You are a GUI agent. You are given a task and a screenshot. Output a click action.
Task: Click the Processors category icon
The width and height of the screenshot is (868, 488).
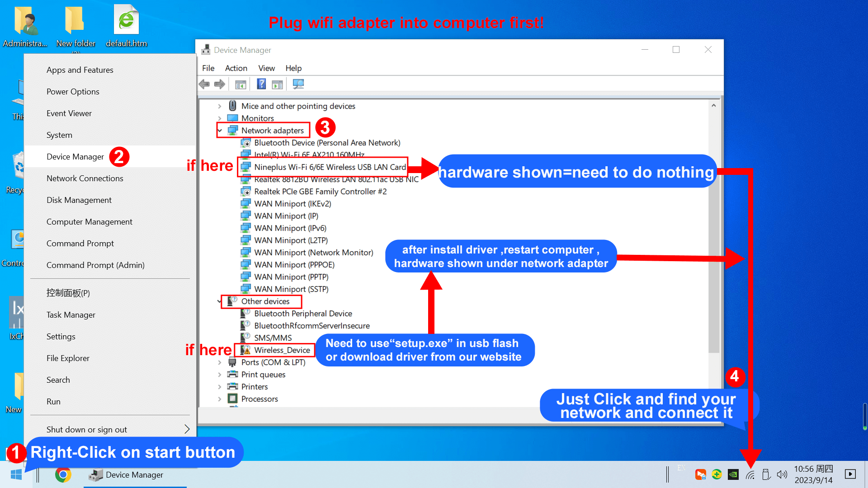click(232, 399)
